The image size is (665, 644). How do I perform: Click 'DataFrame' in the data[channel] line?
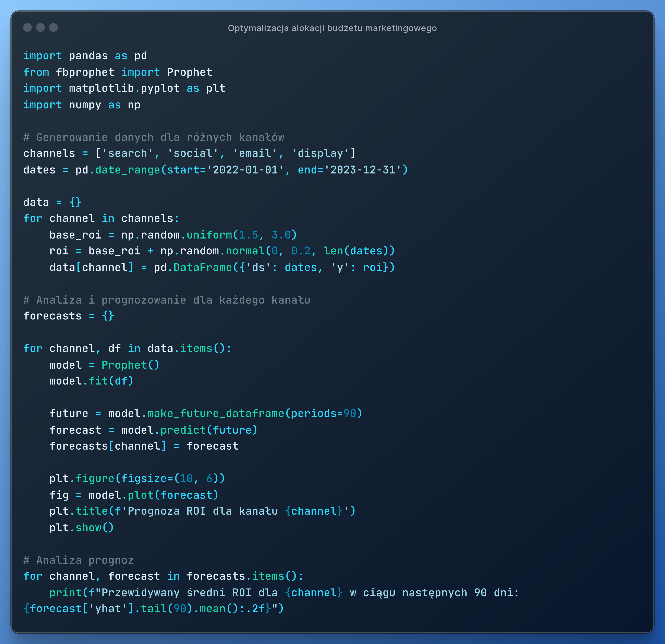tap(203, 267)
